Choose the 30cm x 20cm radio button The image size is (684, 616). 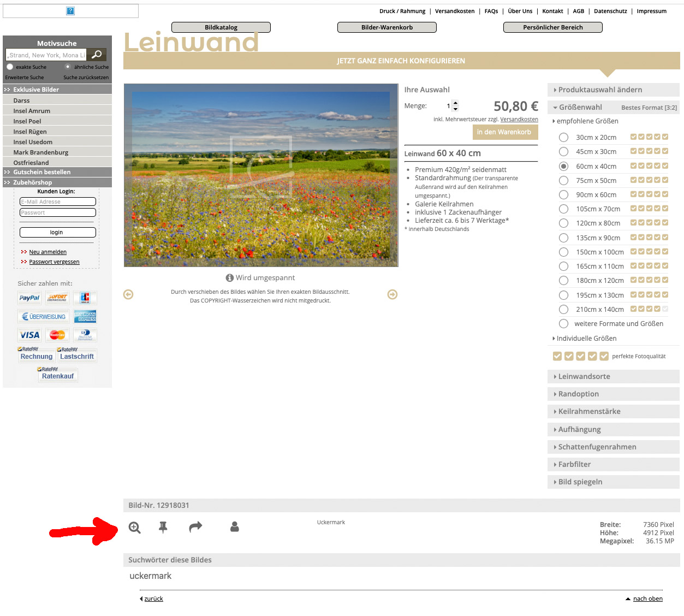point(563,138)
